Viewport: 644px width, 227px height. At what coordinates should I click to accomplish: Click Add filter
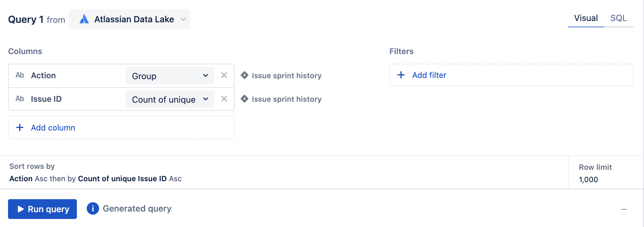tap(429, 75)
